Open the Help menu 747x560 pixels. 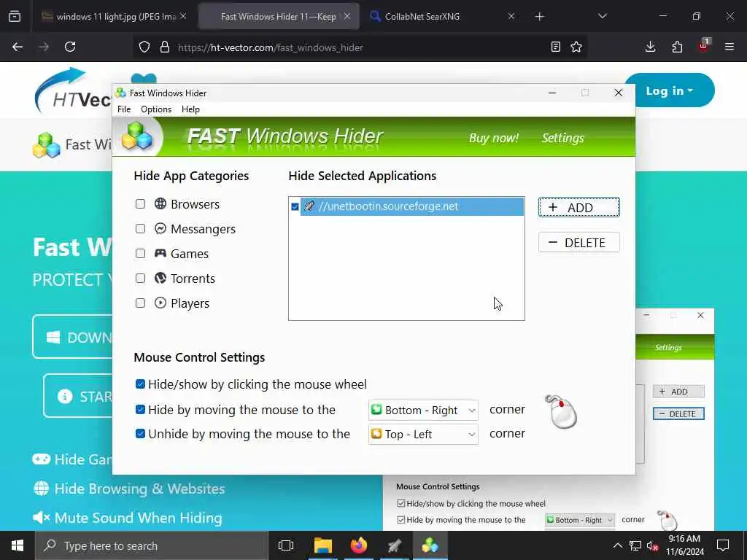pyautogui.click(x=190, y=109)
